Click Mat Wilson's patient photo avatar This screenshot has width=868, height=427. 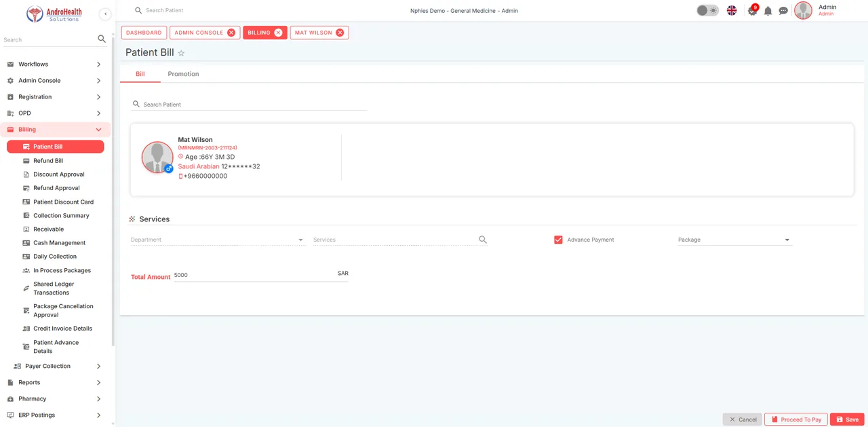pyautogui.click(x=157, y=157)
